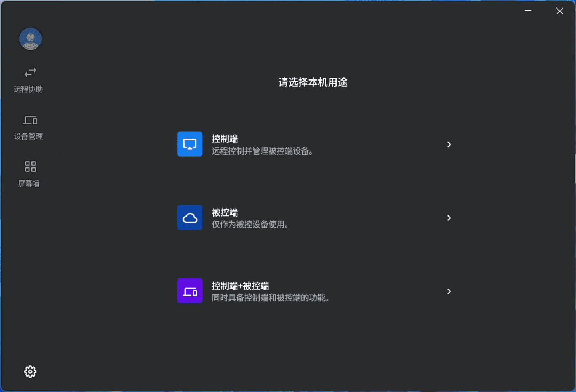Open the 被控端 option via its arrow
Image resolution: width=576 pixels, height=392 pixels.
(449, 218)
